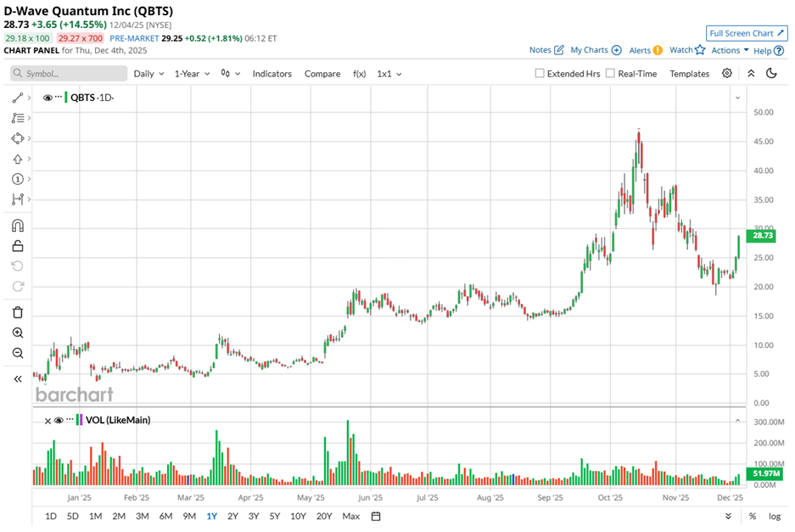Click the VOL indicator color swatch

(79, 420)
